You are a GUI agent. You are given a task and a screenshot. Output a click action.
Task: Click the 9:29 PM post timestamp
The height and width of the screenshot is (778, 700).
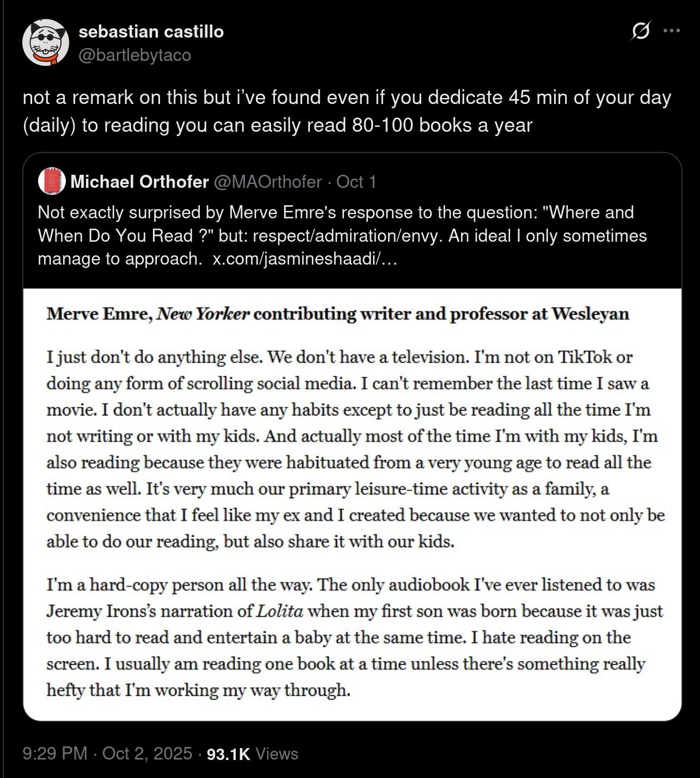55,754
